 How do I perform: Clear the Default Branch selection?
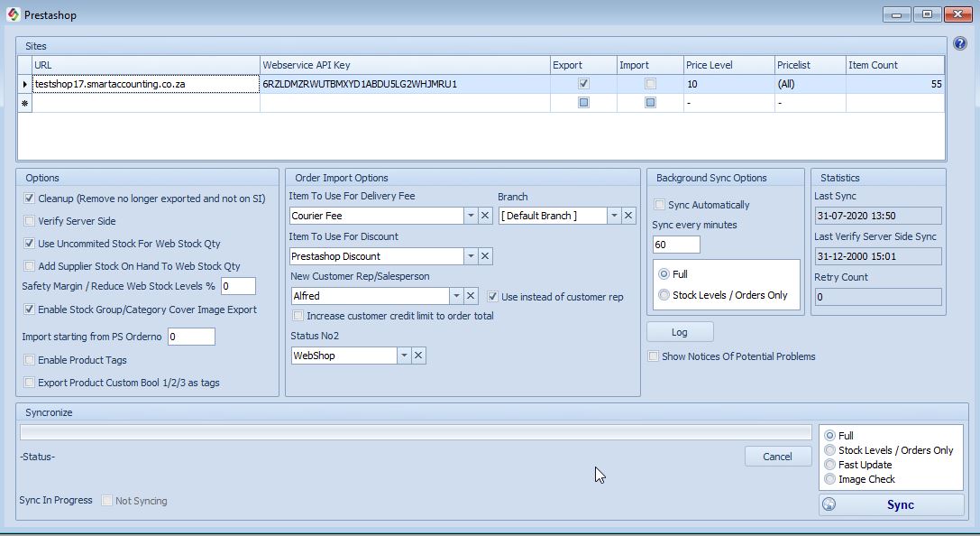pyautogui.click(x=628, y=215)
